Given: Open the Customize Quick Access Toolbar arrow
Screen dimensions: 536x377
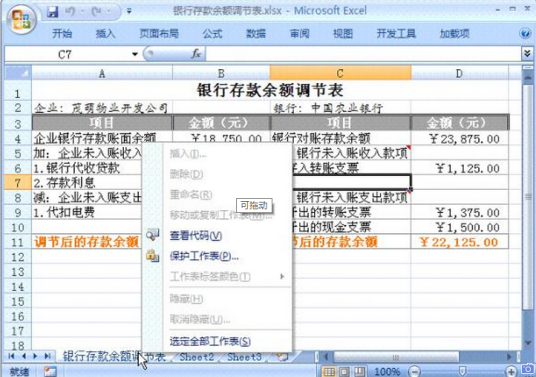Looking at the screenshot, I should click(x=129, y=11).
